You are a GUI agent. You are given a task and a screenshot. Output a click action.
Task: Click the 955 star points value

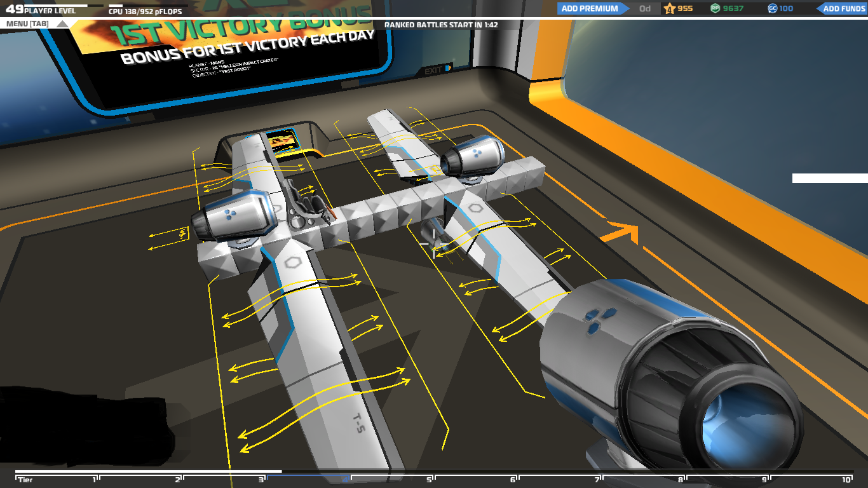(685, 9)
